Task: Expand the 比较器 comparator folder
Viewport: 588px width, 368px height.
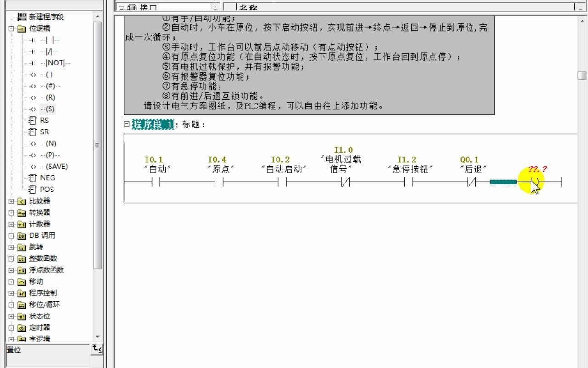Action: [x=11, y=201]
